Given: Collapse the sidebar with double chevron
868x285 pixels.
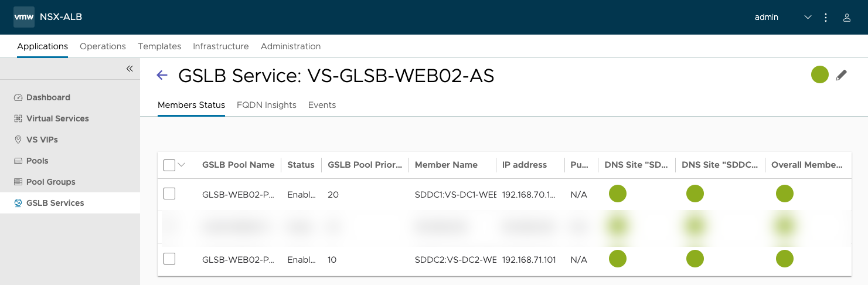Looking at the screenshot, I should tap(130, 69).
